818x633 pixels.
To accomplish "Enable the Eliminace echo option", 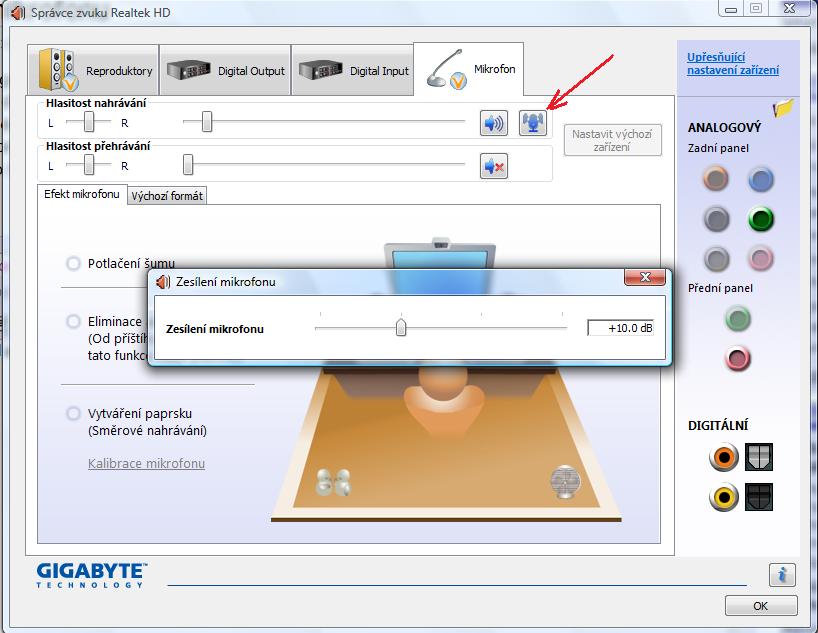I will (x=74, y=321).
